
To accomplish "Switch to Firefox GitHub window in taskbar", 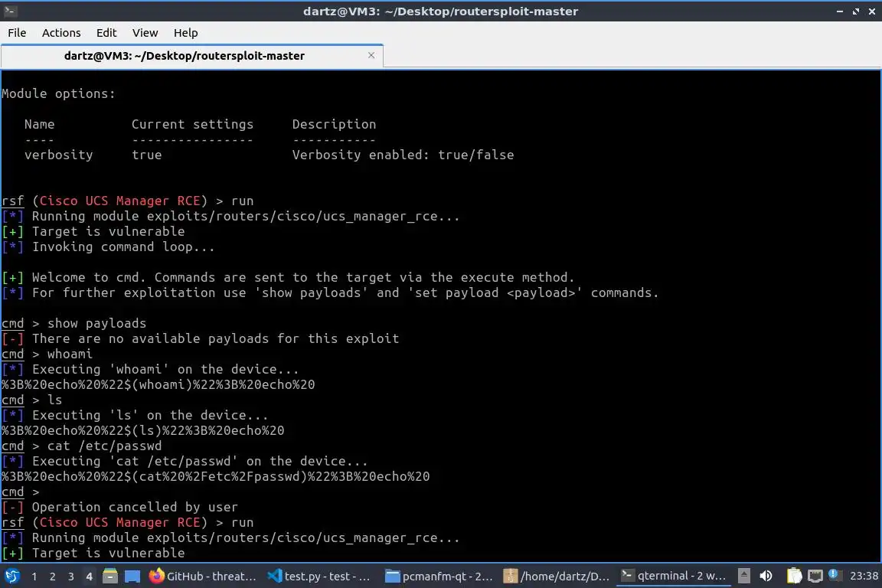I will coord(203,577).
